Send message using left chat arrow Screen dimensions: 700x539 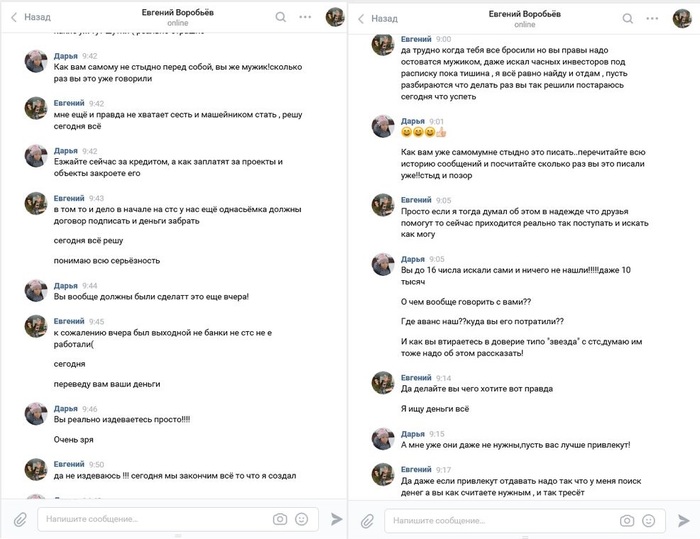coord(336,520)
